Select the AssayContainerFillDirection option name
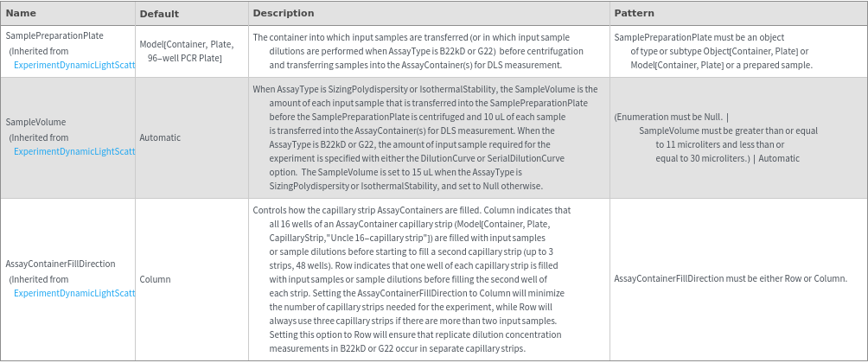 pos(61,264)
